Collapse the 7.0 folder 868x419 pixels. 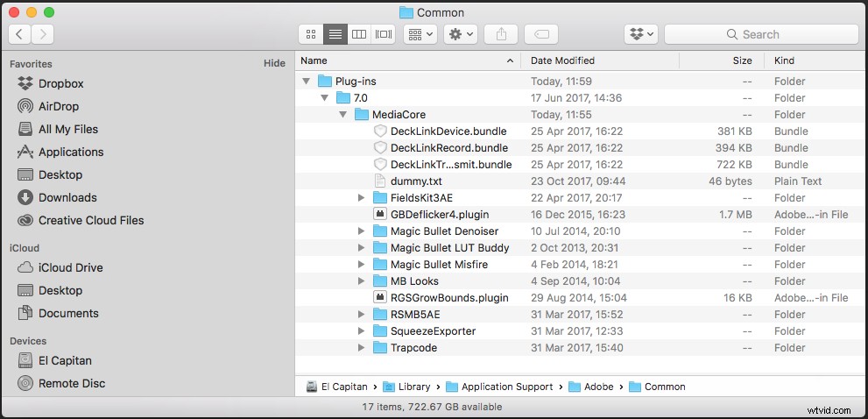(x=324, y=98)
